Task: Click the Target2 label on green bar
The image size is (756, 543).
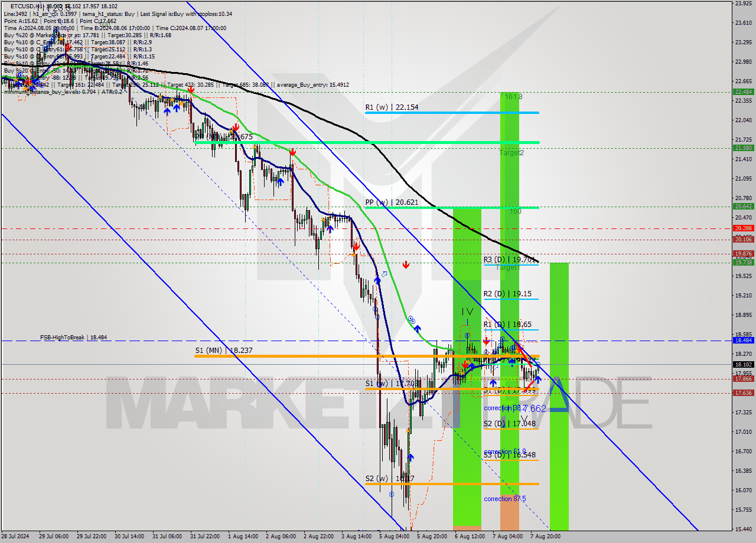Action: (511, 152)
